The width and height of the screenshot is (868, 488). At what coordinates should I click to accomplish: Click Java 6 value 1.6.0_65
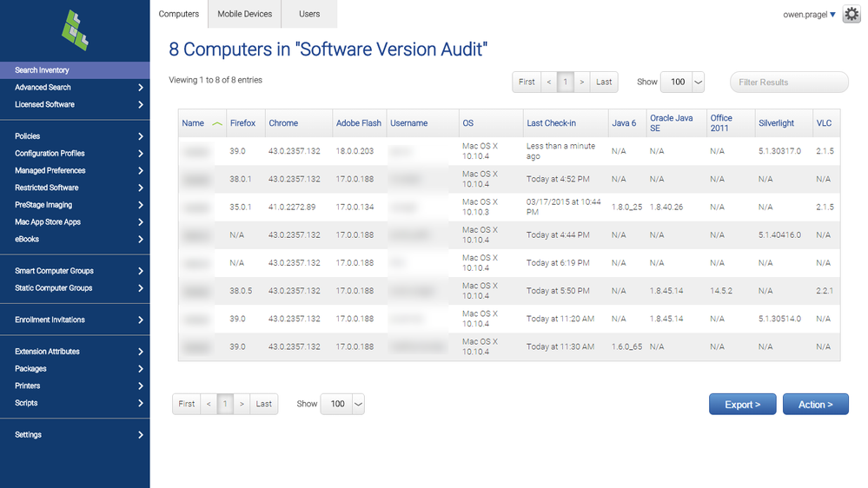tap(626, 346)
